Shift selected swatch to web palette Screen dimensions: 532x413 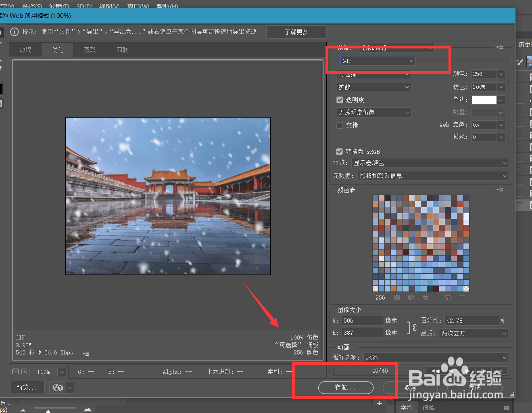click(x=411, y=298)
